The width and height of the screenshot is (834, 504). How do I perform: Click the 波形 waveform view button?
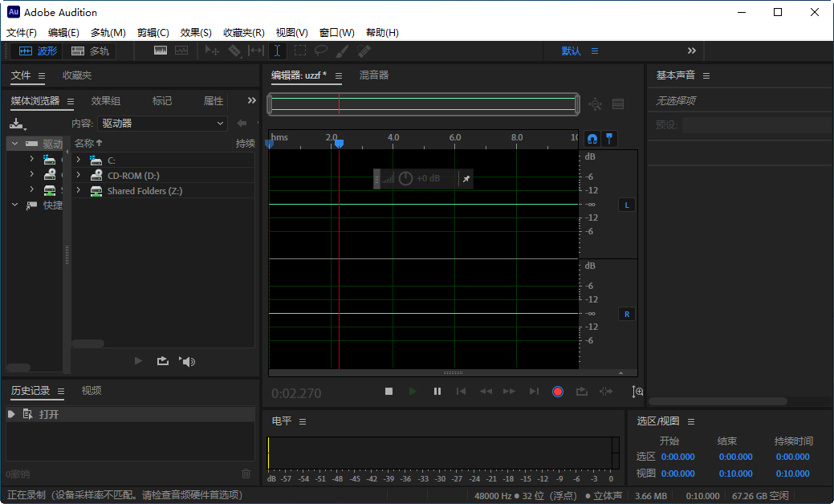coord(38,50)
